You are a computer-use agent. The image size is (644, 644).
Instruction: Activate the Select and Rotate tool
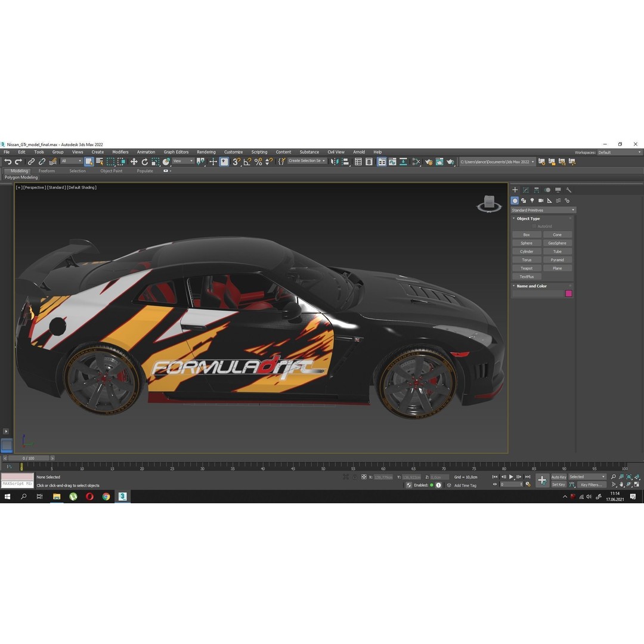144,162
